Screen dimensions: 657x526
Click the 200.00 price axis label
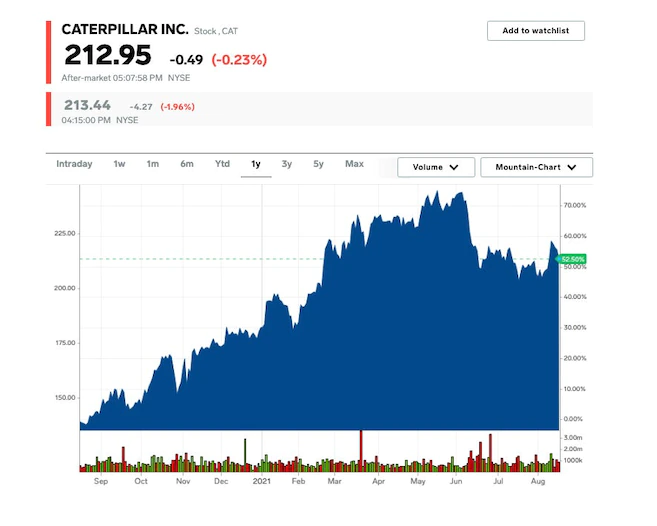coord(65,288)
